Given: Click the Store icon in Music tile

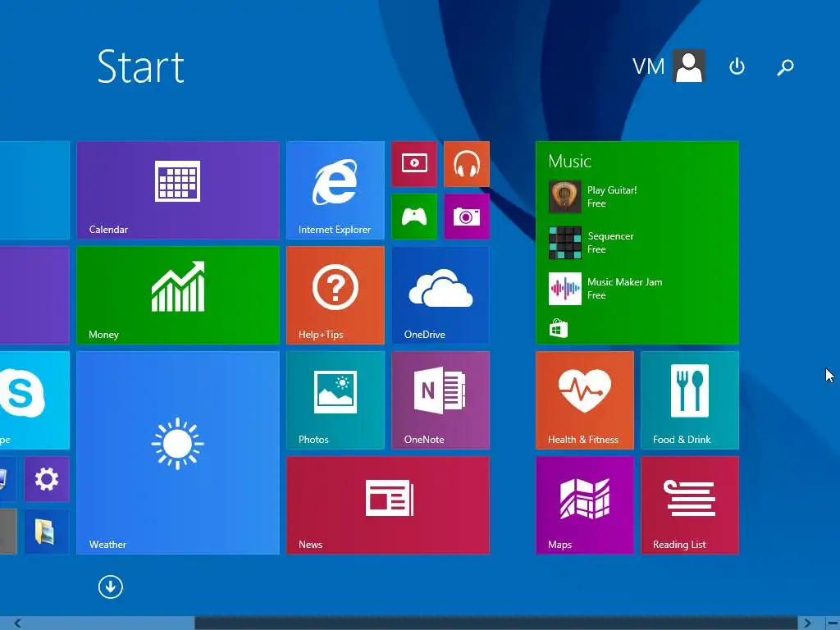Looking at the screenshot, I should pos(558,328).
